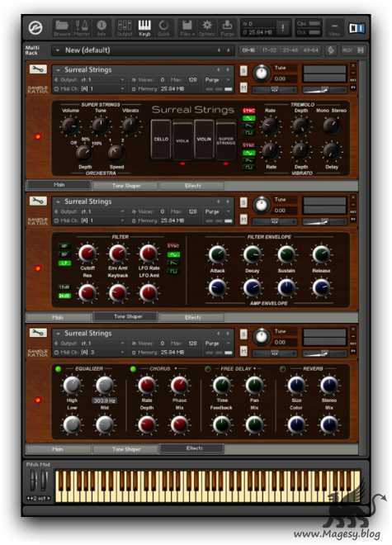
Task: Toggle the Chorus power LED
Action: (x=133, y=369)
